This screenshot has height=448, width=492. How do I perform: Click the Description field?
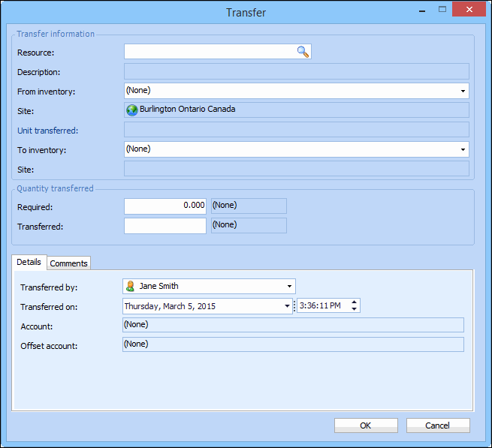pos(297,71)
